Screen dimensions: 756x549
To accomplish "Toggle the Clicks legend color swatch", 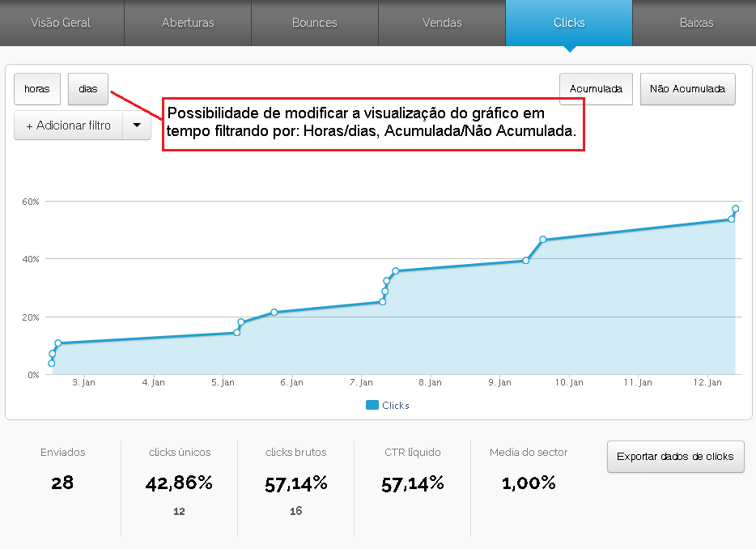I will tap(372, 405).
